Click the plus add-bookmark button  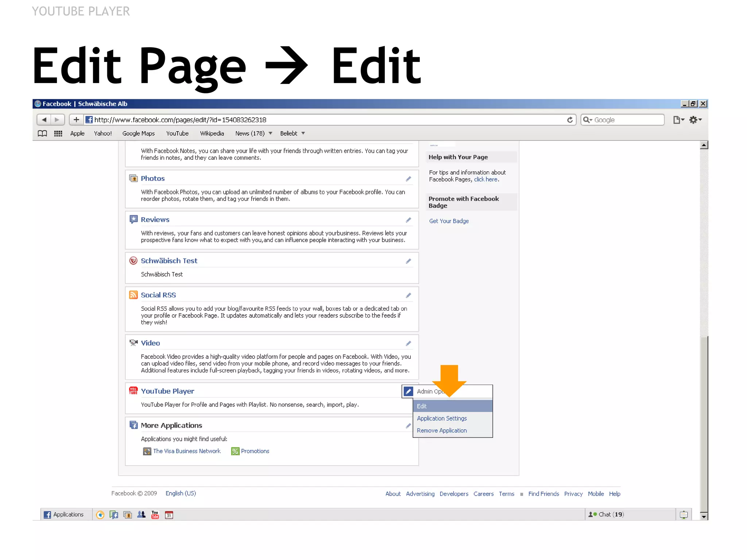tap(76, 120)
